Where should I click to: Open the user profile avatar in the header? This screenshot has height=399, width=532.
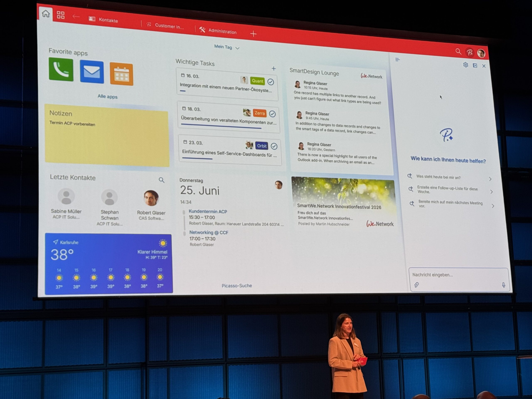[x=481, y=53]
